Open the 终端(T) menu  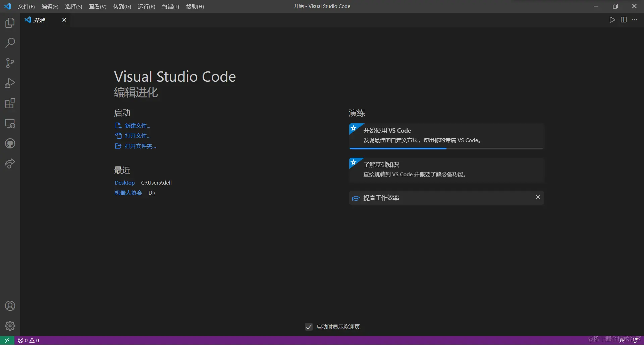[170, 6]
